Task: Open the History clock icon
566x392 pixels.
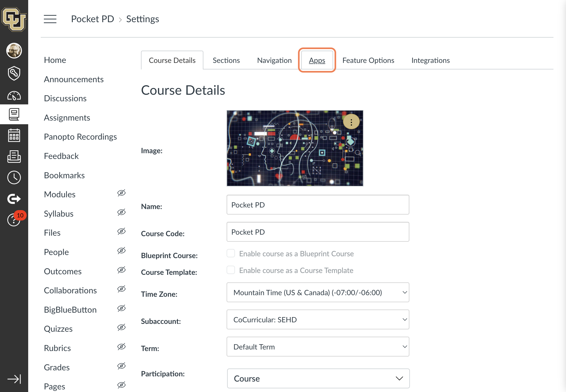Action: tap(14, 177)
